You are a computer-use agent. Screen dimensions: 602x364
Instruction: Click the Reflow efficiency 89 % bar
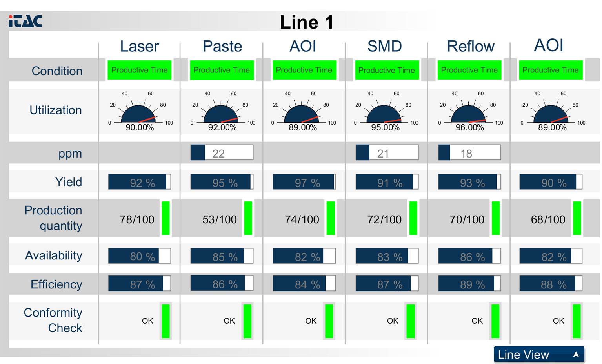click(469, 284)
